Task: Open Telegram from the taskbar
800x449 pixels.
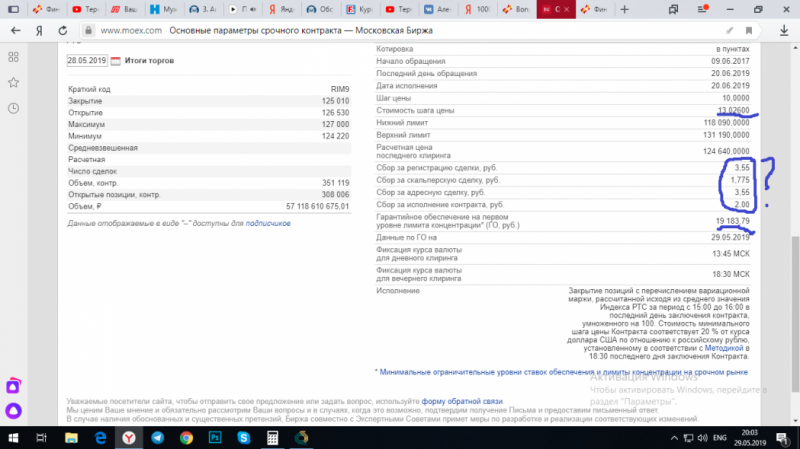Action: pyautogui.click(x=158, y=438)
